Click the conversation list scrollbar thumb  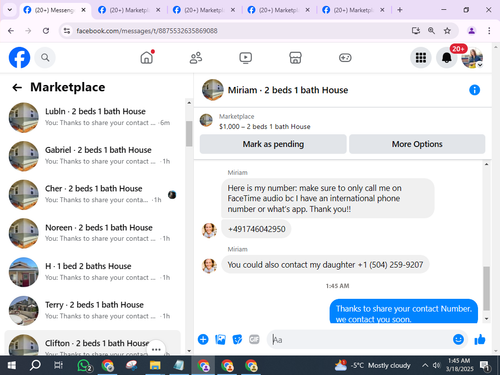(189, 133)
